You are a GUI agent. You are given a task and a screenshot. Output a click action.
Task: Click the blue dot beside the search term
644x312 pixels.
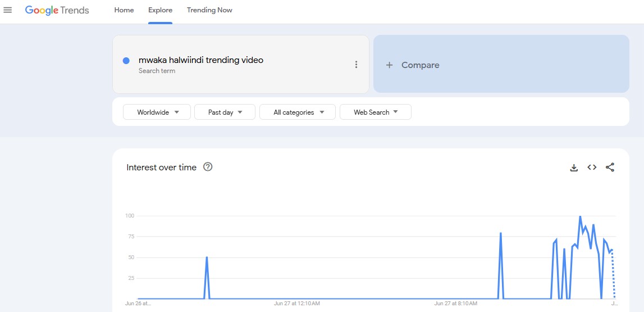coord(126,61)
